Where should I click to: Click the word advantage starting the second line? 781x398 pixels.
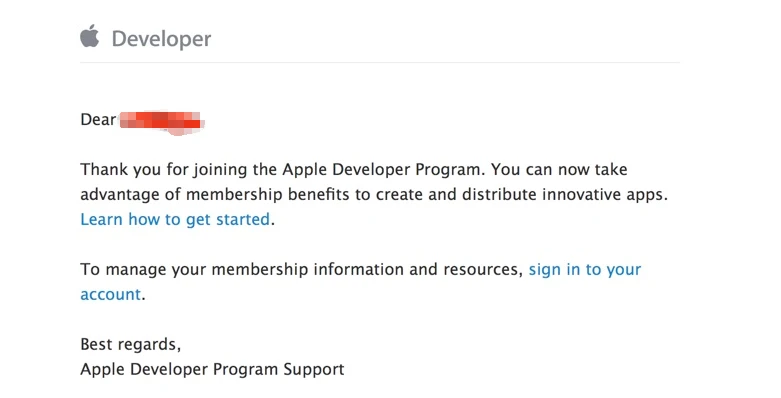(120, 194)
